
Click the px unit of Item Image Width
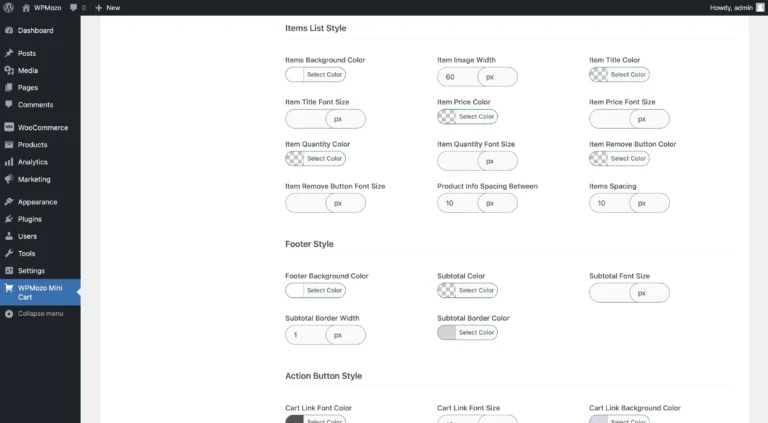[x=497, y=77]
